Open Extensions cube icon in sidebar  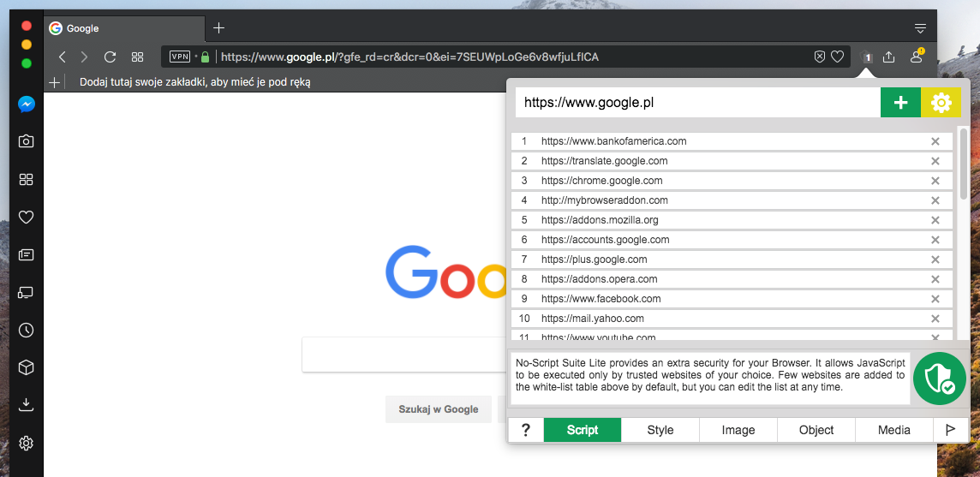[x=27, y=367]
